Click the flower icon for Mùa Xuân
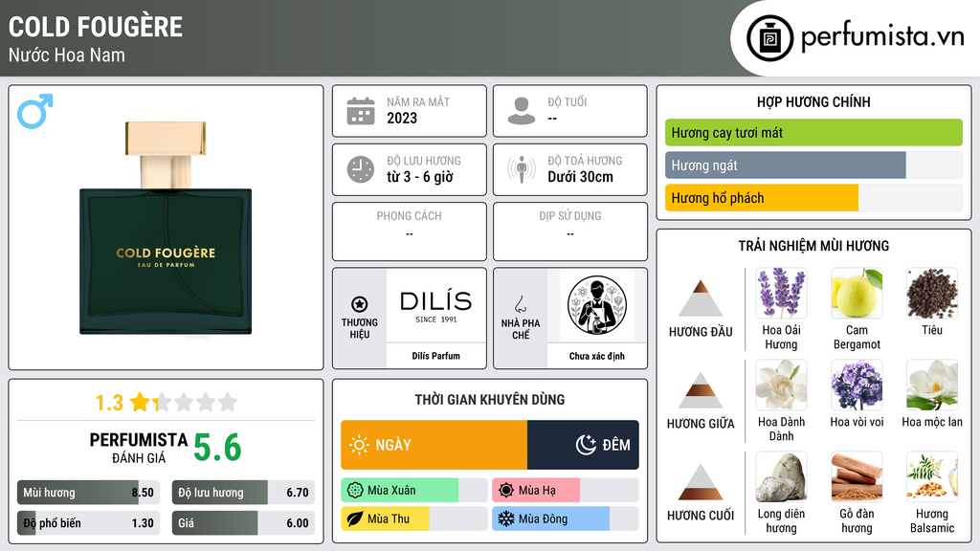Screen dimensions: 980x551 point(355,491)
